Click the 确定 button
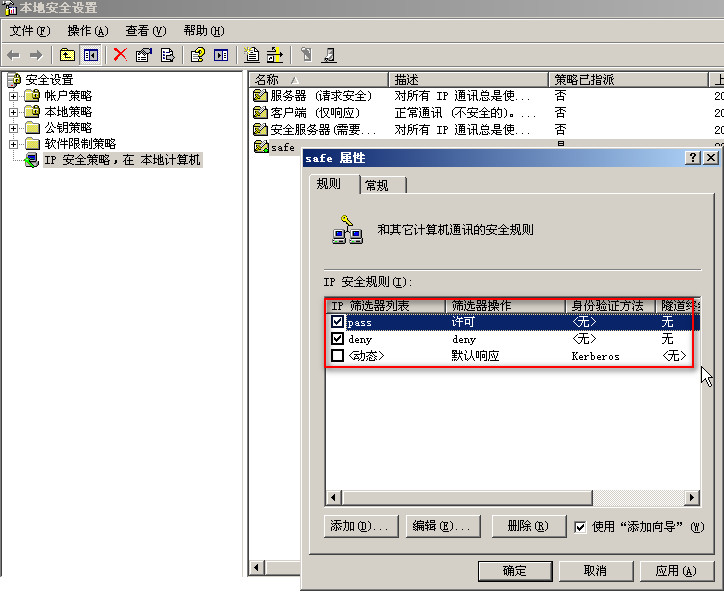724x592 pixels. [514, 570]
